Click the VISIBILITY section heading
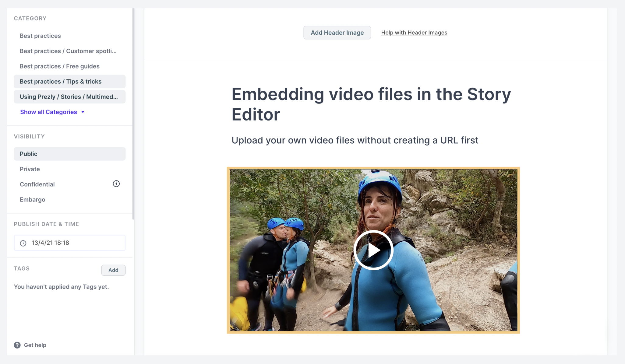 point(29,136)
